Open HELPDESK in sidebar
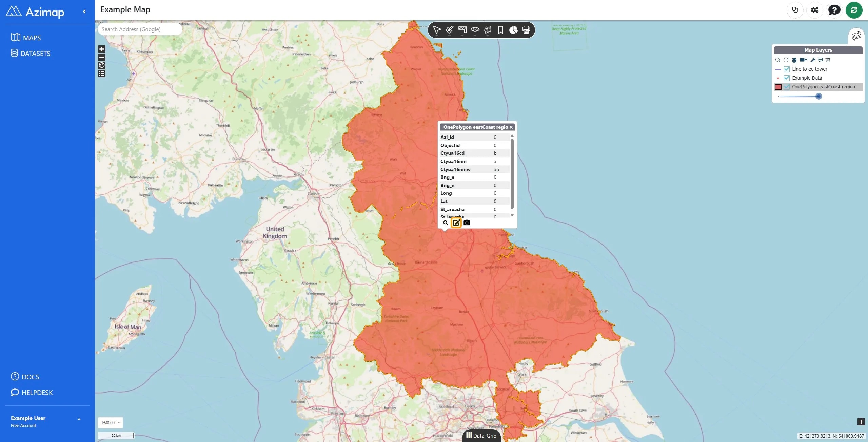Viewport: 868px width, 442px height. click(x=32, y=392)
